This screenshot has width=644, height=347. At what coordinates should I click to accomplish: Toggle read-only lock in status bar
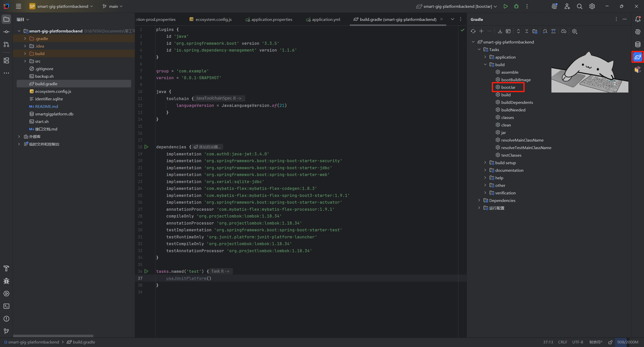(610, 342)
